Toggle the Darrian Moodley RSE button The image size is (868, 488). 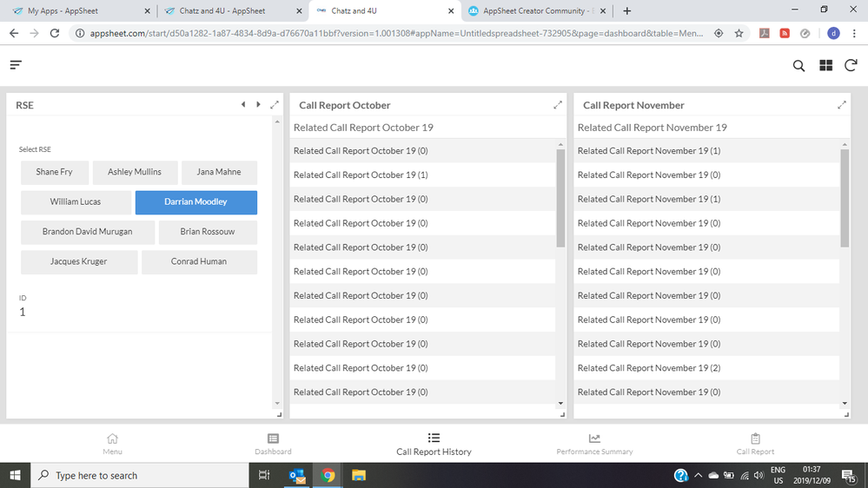[x=196, y=202]
